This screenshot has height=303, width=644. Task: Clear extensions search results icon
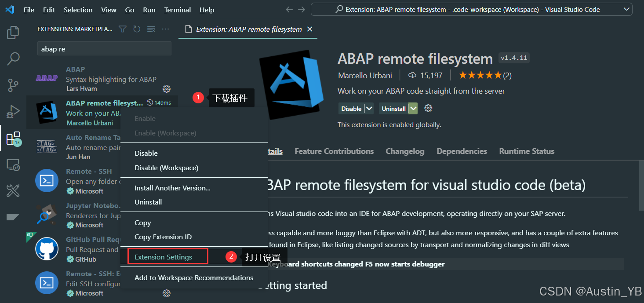(x=151, y=29)
